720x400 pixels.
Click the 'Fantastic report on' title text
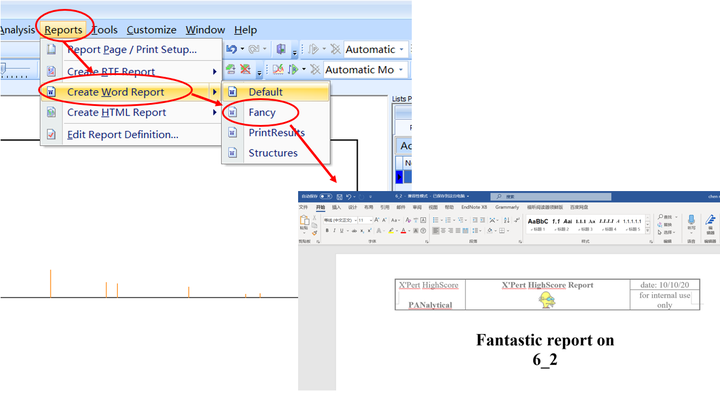pyautogui.click(x=545, y=340)
